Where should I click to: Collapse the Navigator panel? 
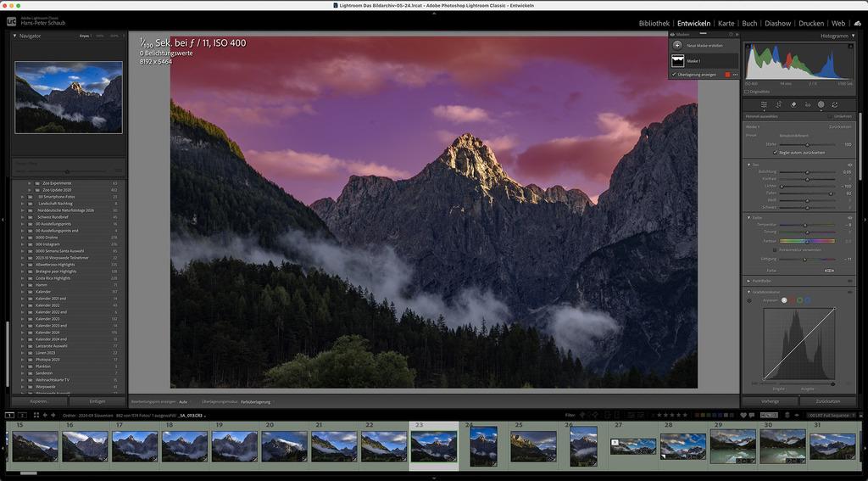[x=14, y=36]
